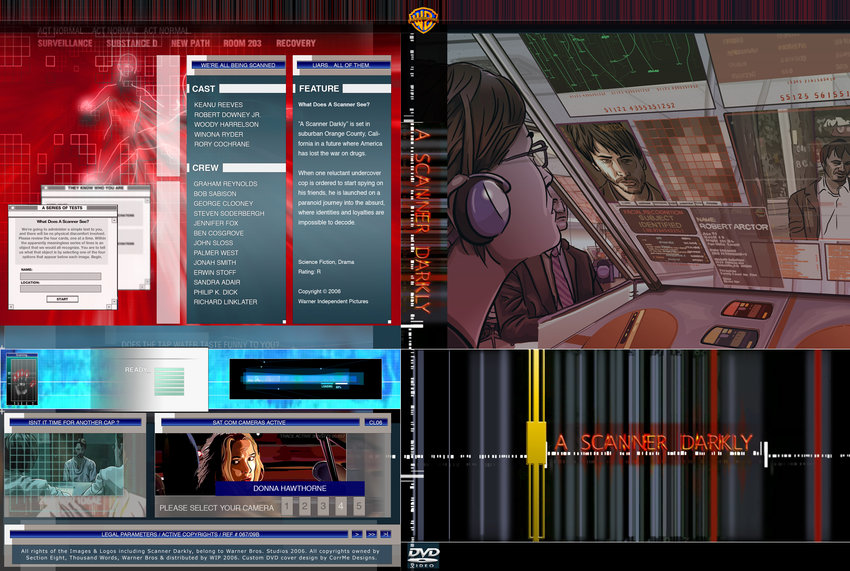Click the CAST section heading
Image resolution: width=850 pixels, height=571 pixels.
[x=203, y=89]
